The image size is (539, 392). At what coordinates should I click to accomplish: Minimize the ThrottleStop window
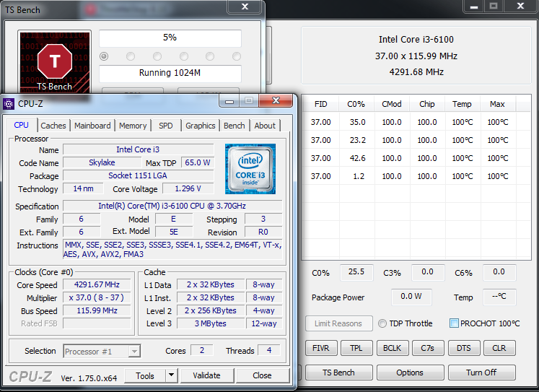(474, 6)
